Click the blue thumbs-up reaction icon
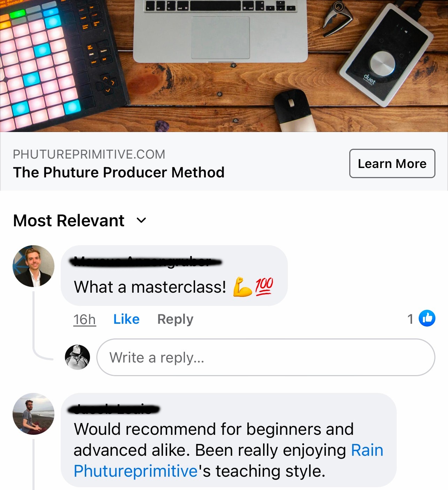 427,318
